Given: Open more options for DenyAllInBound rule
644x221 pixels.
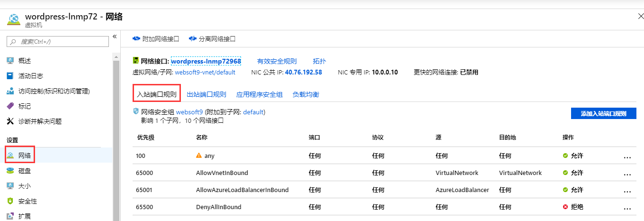Looking at the screenshot, I should click(627, 207).
